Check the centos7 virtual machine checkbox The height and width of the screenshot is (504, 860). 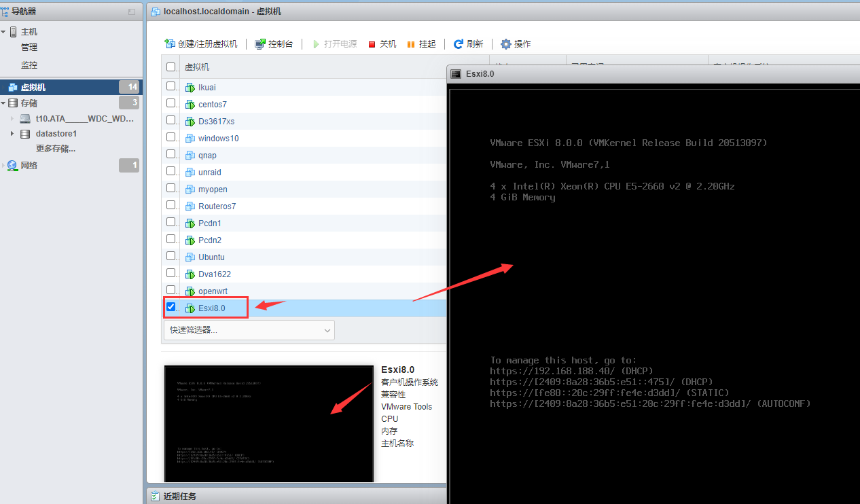pos(171,103)
